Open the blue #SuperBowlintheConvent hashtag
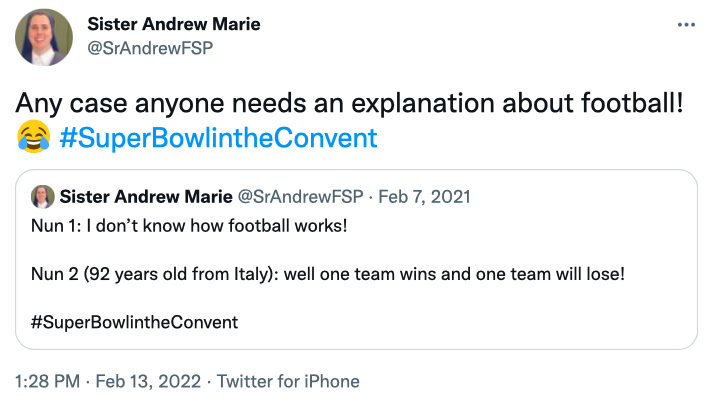This screenshot has height=403, width=713. [x=218, y=137]
